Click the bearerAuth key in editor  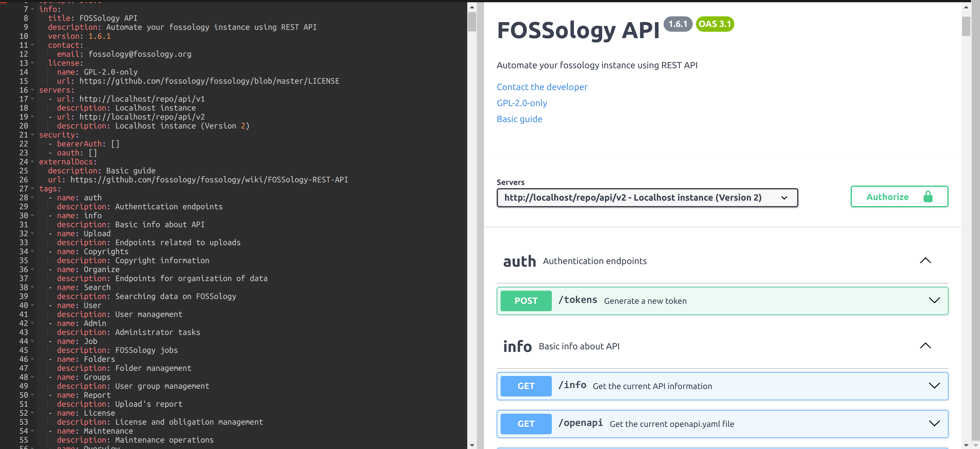point(79,144)
